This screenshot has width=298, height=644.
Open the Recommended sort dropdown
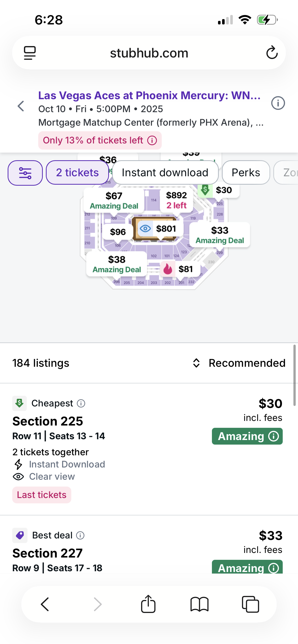(239, 363)
